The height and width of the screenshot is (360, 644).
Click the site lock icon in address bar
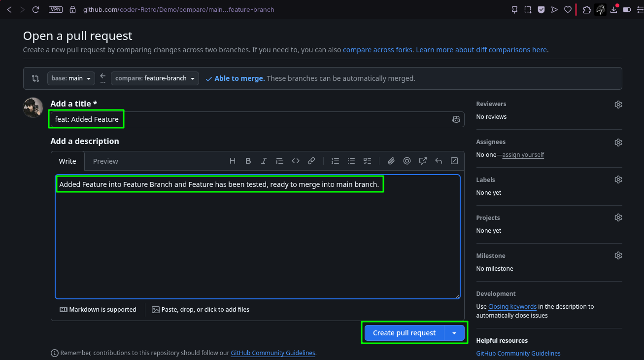72,9
